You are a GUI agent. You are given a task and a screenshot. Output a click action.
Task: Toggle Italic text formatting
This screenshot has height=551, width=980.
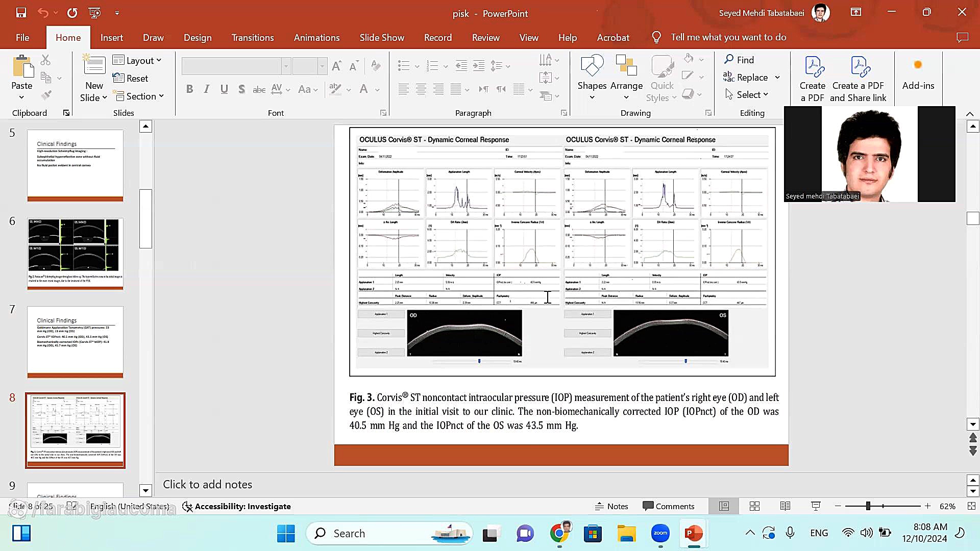[x=207, y=89]
